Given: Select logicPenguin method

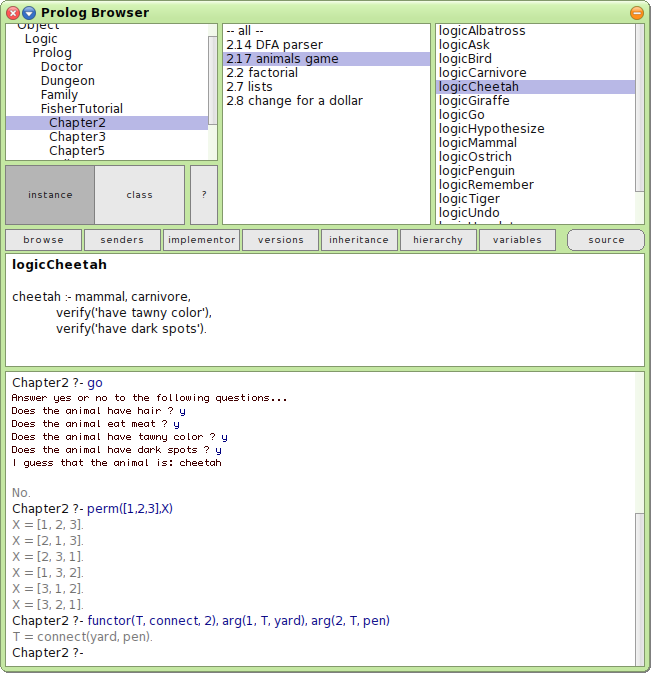Looking at the screenshot, I should coord(536,170).
